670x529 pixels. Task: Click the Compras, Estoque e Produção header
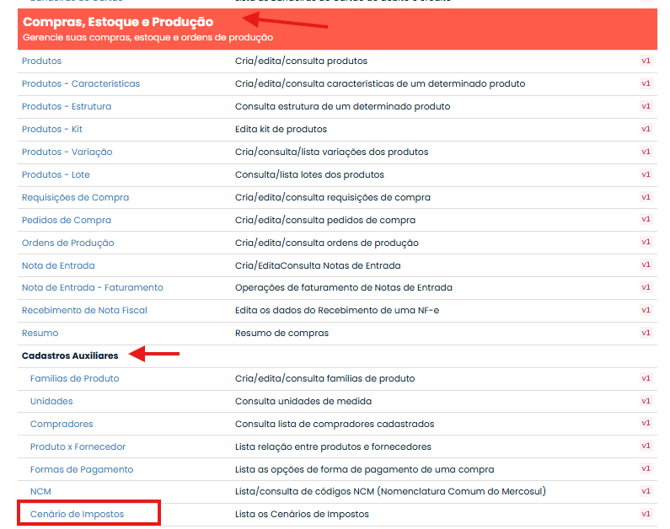click(117, 21)
